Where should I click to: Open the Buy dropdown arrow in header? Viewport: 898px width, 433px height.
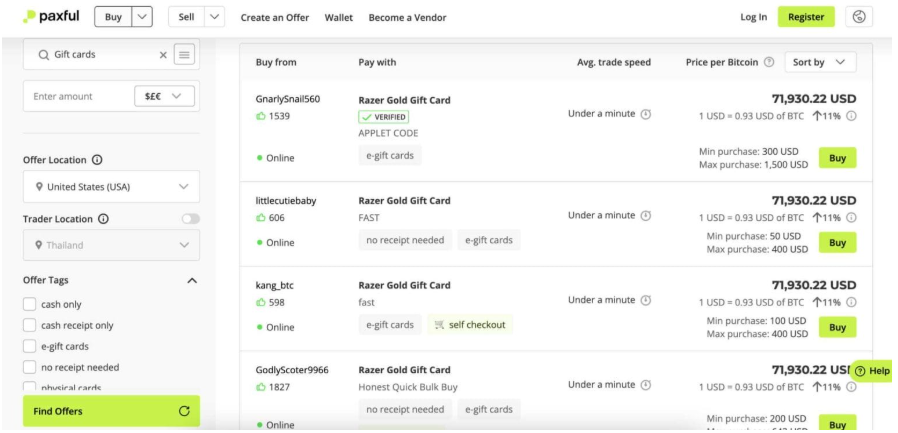pos(142,17)
